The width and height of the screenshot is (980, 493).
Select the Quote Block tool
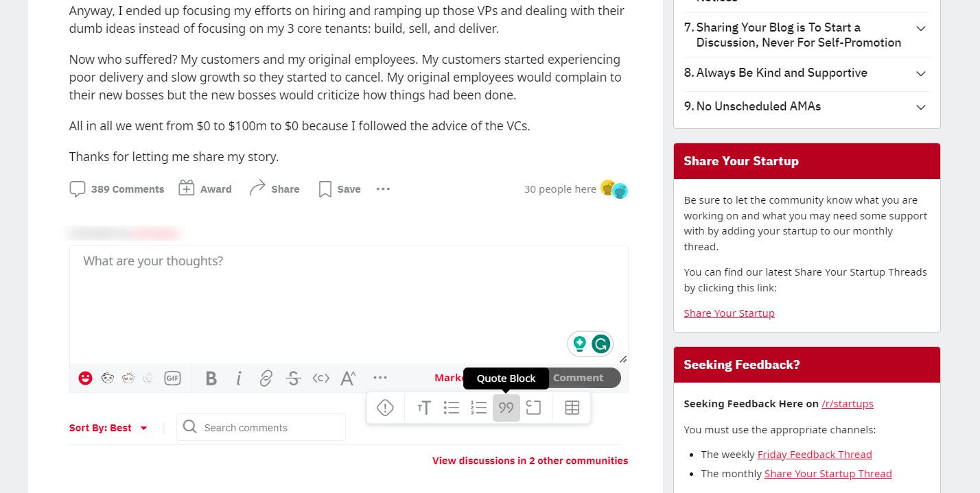pos(506,408)
